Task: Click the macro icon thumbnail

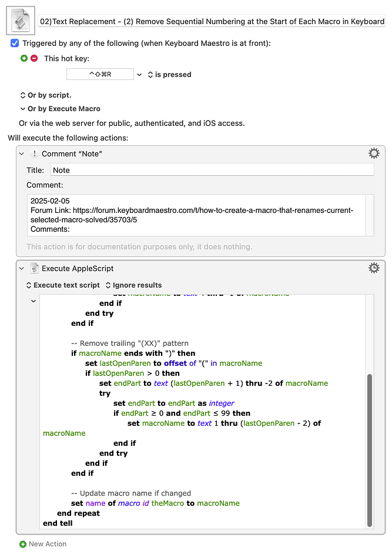Action: click(21, 21)
